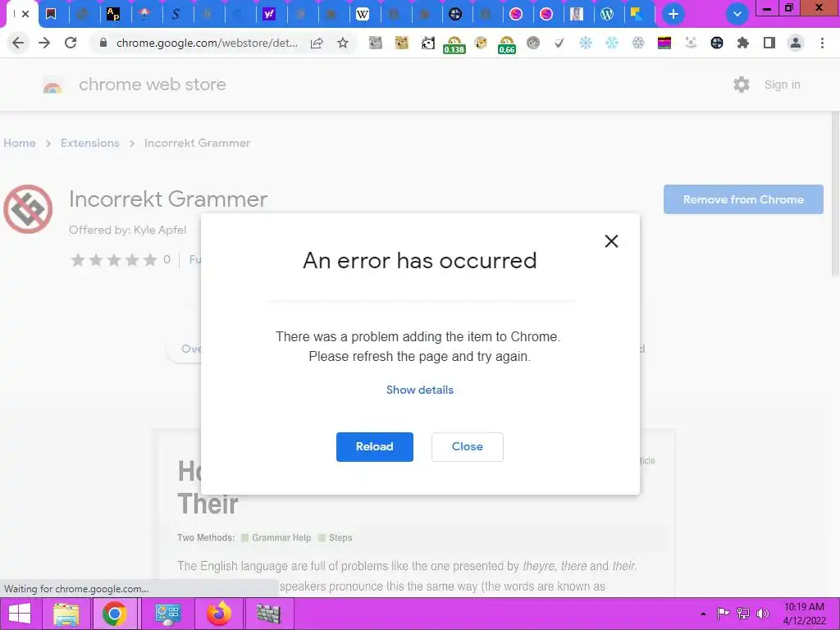Click the Incorrekt Grammer extension logo

28,209
